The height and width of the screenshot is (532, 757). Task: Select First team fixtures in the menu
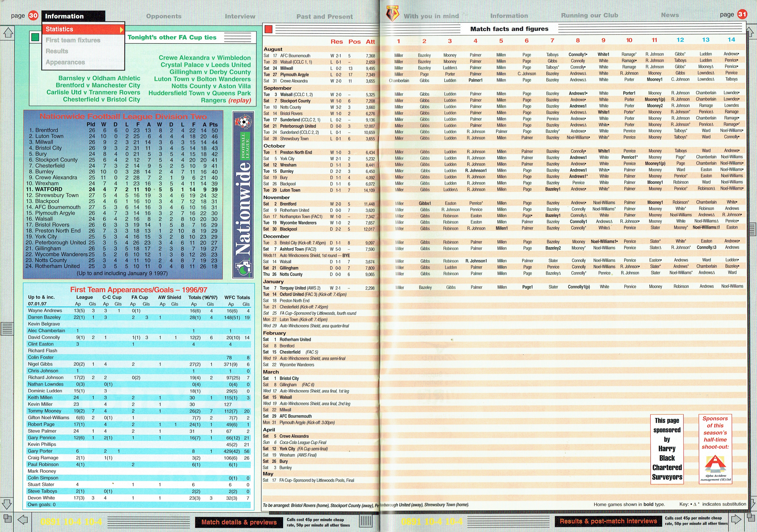point(73,40)
